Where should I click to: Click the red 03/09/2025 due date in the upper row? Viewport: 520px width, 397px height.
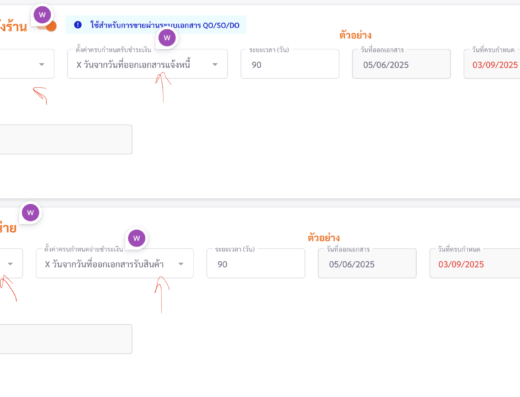pyautogui.click(x=495, y=65)
